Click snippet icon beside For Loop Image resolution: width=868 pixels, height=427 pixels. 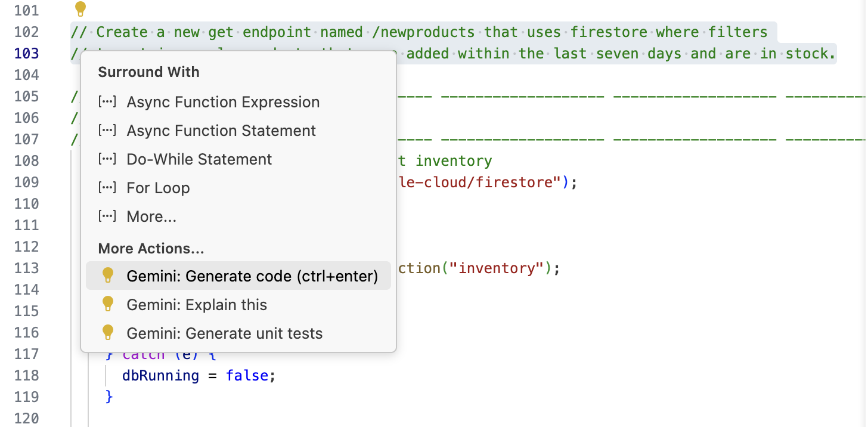coord(107,188)
